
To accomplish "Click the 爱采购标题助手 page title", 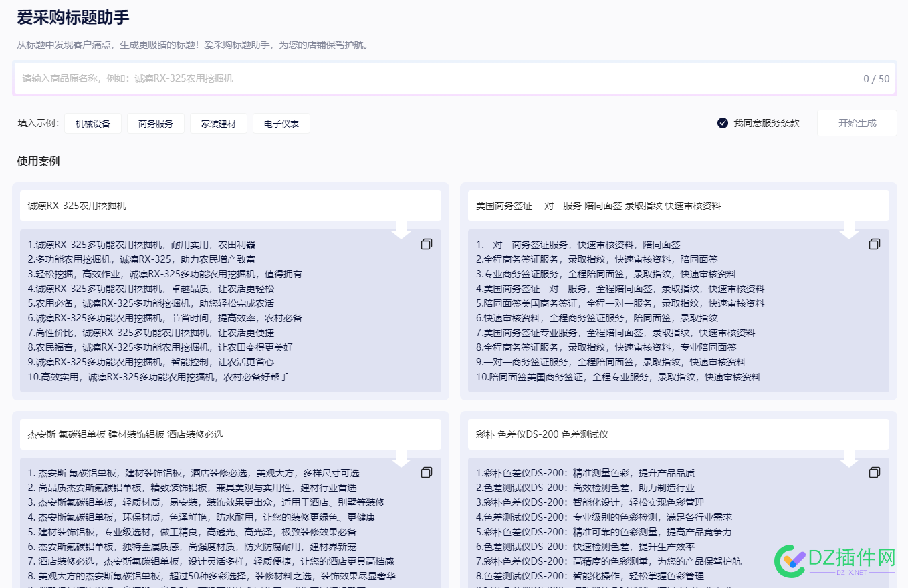I will (74, 17).
